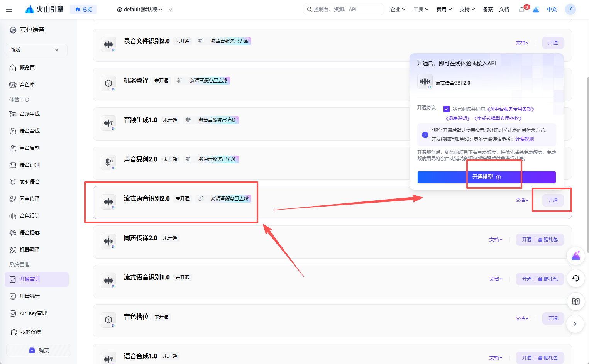Open the notification bell icon

pyautogui.click(x=521, y=9)
